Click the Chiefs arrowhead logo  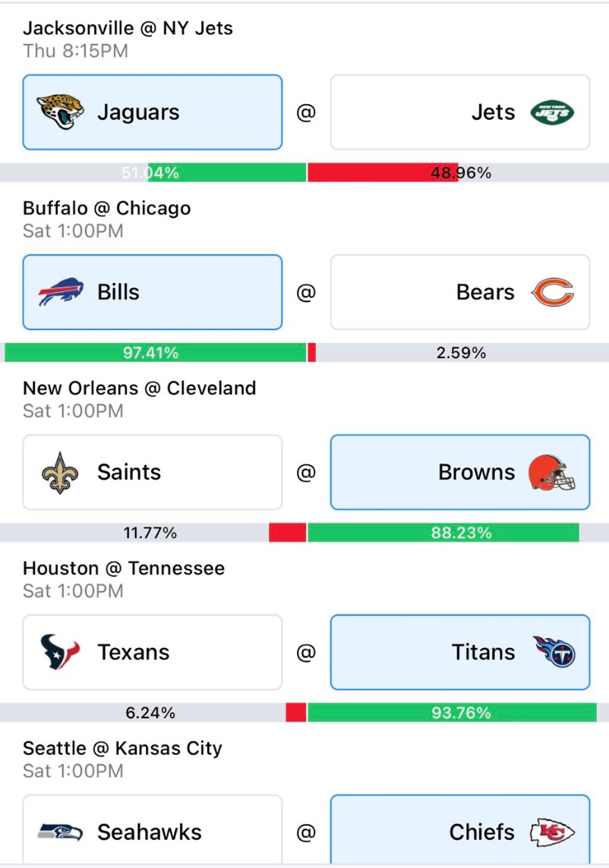pos(553,832)
